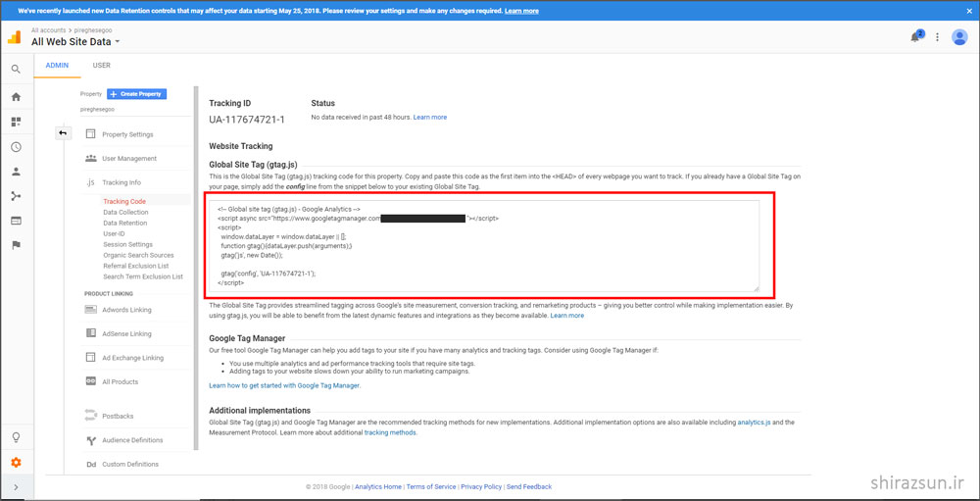Click inside the gtag.js tracking code box

[482, 246]
